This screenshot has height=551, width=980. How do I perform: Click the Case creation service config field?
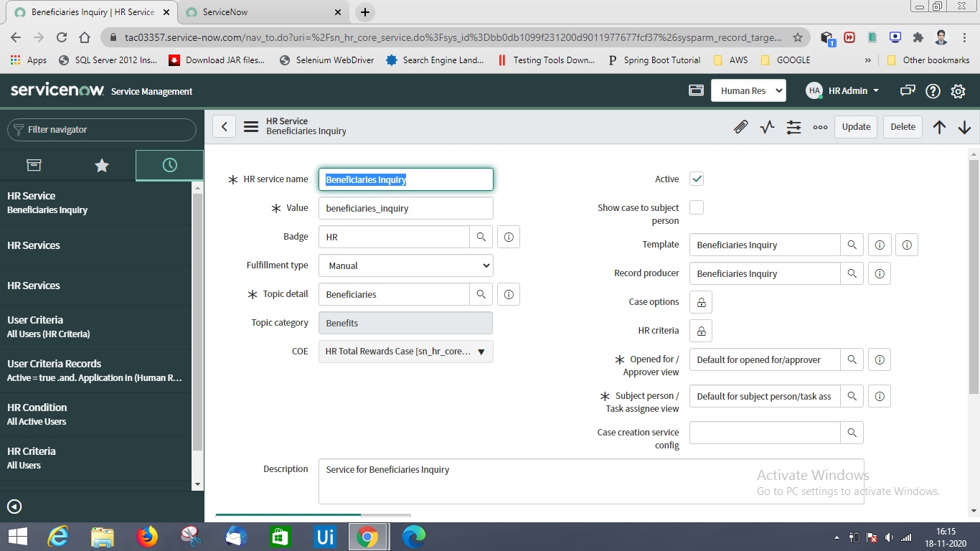click(765, 433)
